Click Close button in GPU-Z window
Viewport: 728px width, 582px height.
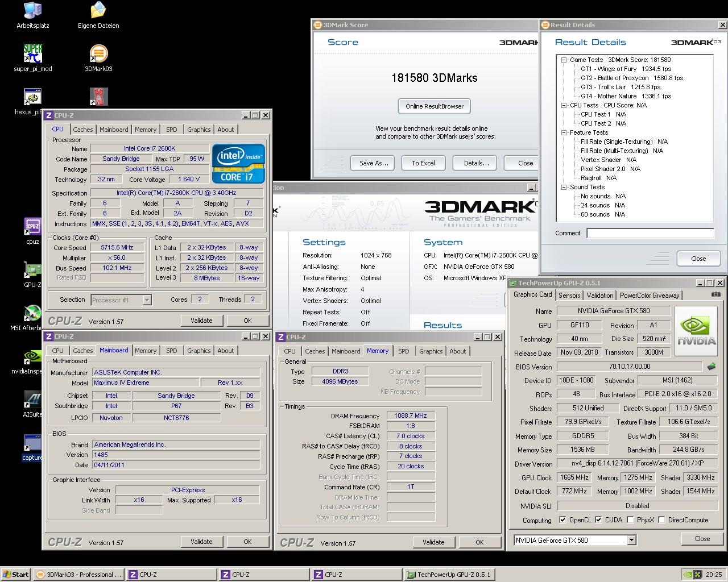(x=702, y=539)
